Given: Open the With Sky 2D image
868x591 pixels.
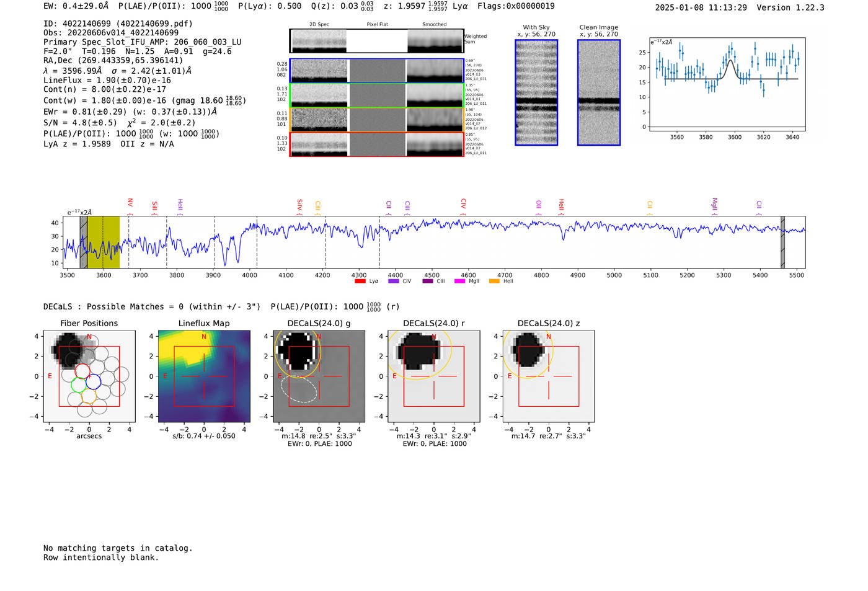Looking at the screenshot, I should (x=536, y=92).
